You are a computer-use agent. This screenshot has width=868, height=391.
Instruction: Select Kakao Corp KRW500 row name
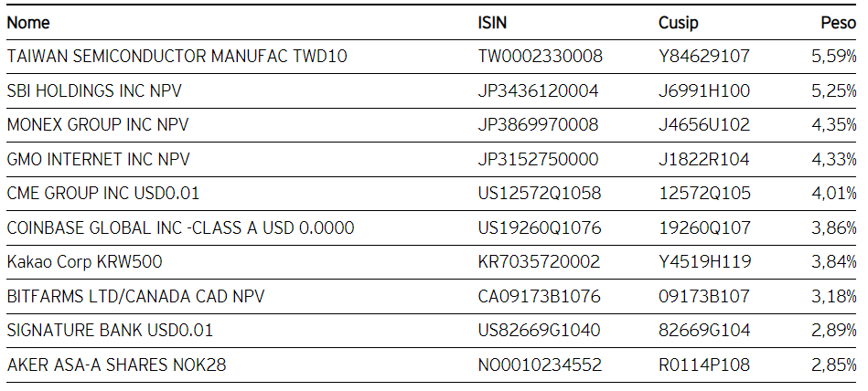[83, 262]
